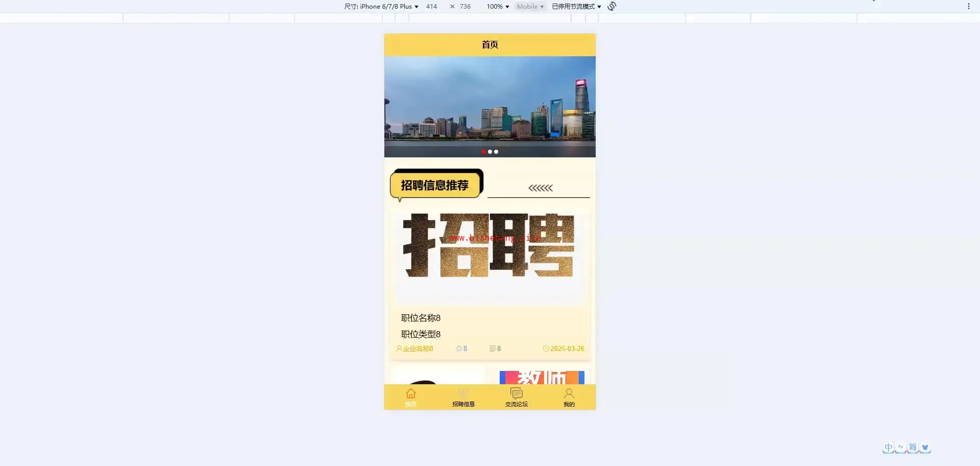Image resolution: width=980 pixels, height=466 pixels.
Task: Select the second carousel indicator dot
Action: (x=490, y=152)
